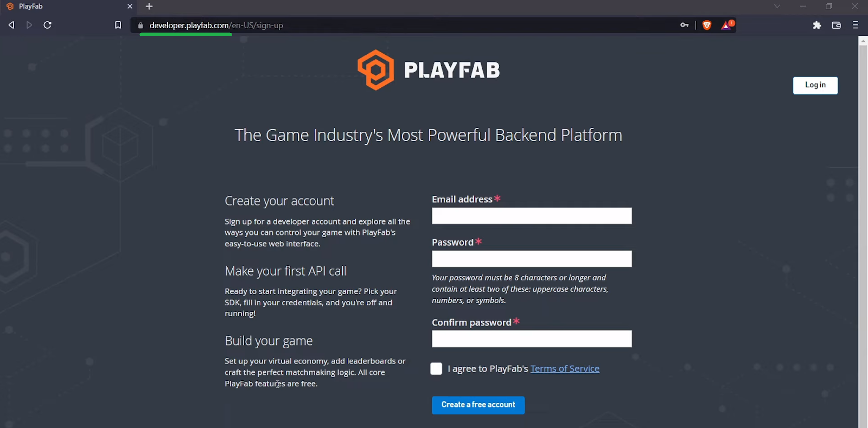Viewport: 868px width, 428px height.
Task: Open Brave Wallet
Action: pyautogui.click(x=836, y=25)
